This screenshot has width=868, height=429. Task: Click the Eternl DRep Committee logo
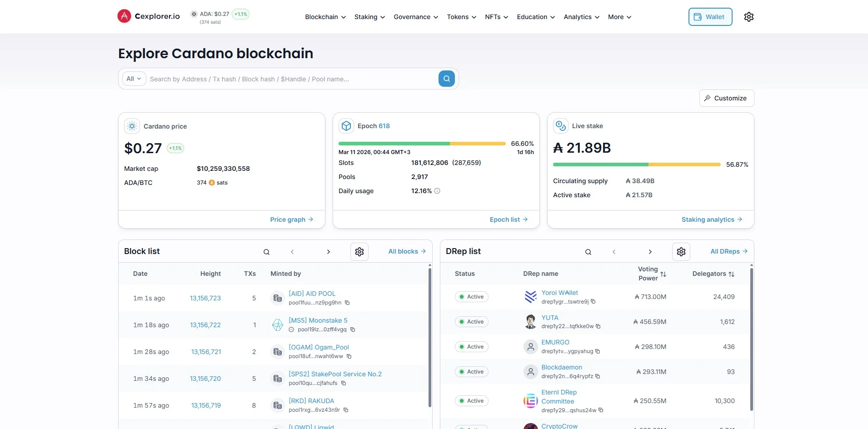point(530,401)
